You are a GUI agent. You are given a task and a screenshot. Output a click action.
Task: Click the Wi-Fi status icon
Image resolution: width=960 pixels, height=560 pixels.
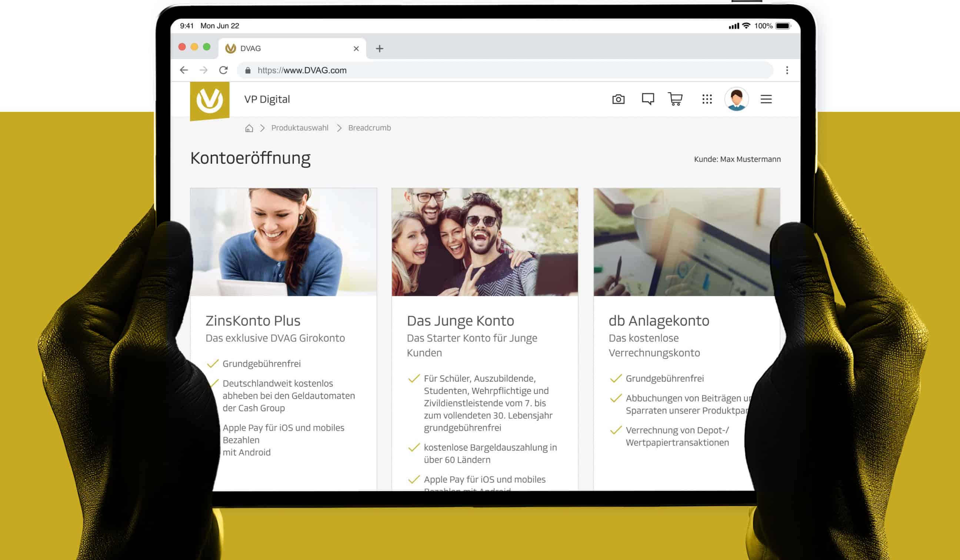click(746, 26)
